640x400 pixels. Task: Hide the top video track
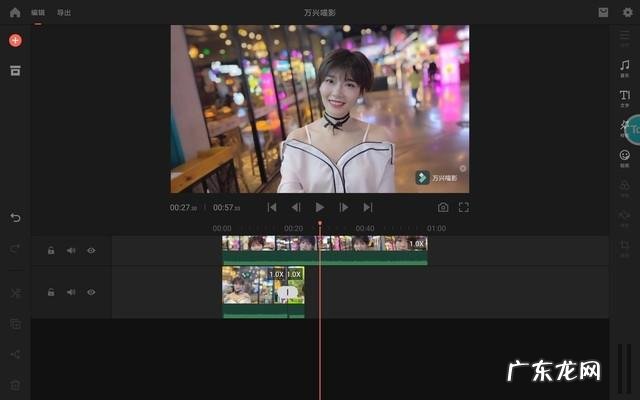coord(91,250)
